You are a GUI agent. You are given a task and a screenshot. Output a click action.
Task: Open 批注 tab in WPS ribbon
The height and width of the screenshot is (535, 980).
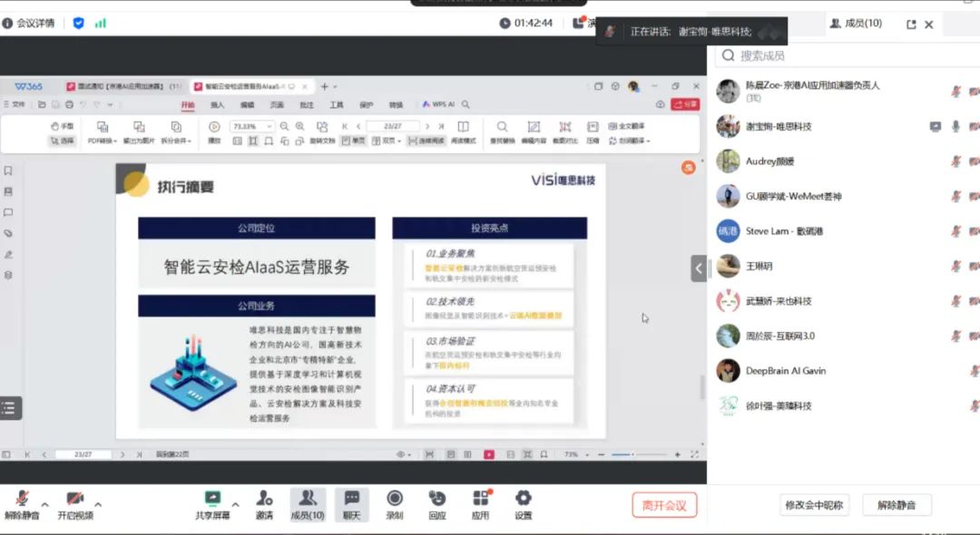307,105
